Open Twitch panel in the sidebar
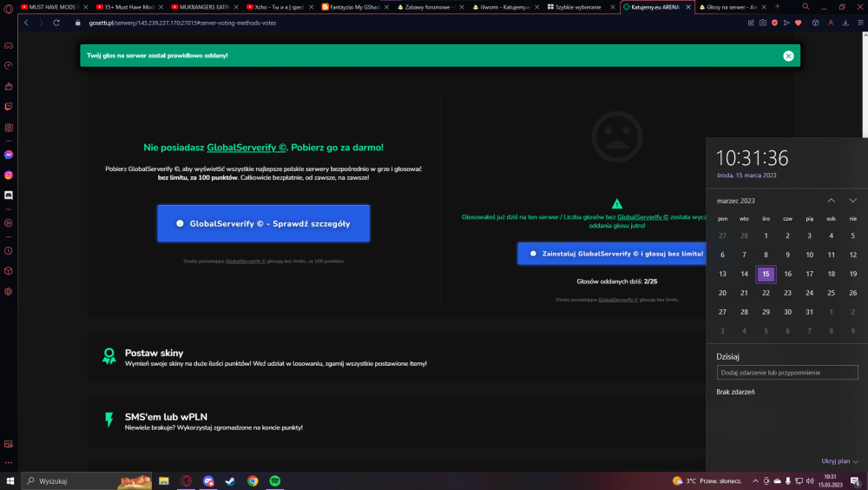868x490 pixels. pyautogui.click(x=9, y=106)
